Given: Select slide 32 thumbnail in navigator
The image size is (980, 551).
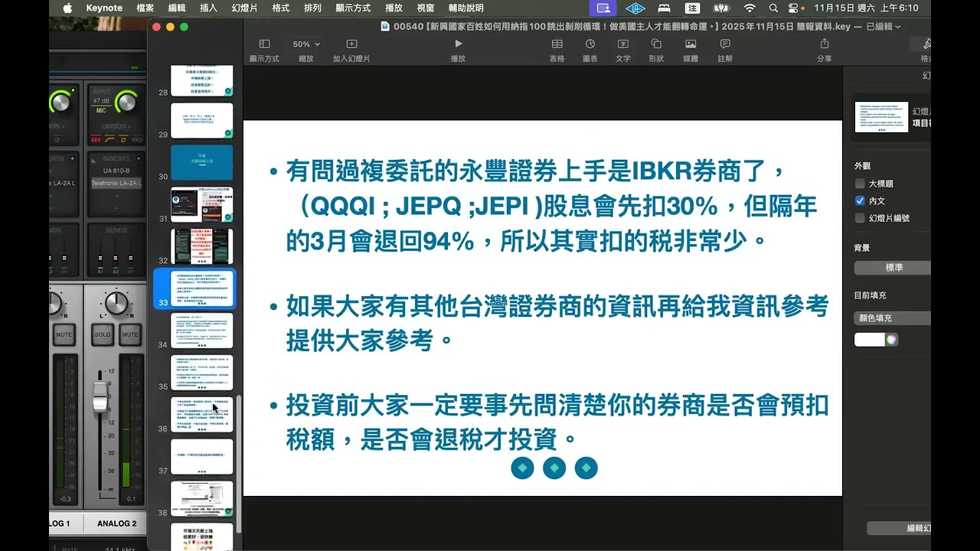Looking at the screenshot, I should pyautogui.click(x=202, y=246).
